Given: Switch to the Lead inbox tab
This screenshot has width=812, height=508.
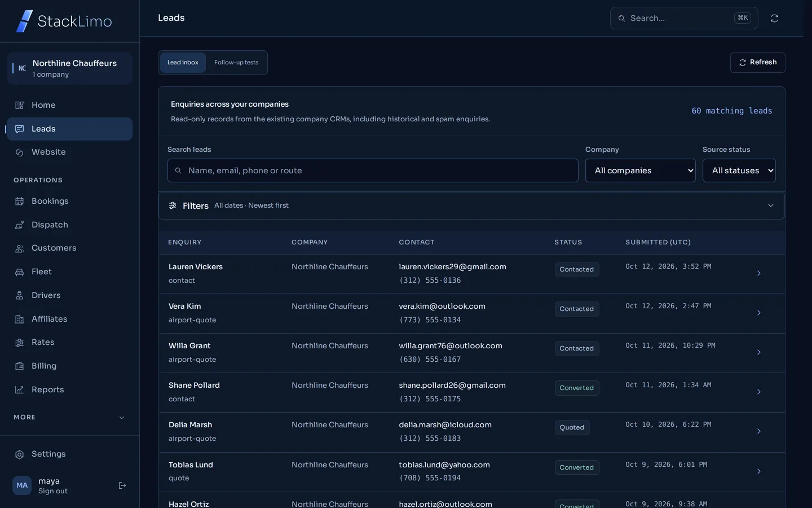Looking at the screenshot, I should [183, 63].
